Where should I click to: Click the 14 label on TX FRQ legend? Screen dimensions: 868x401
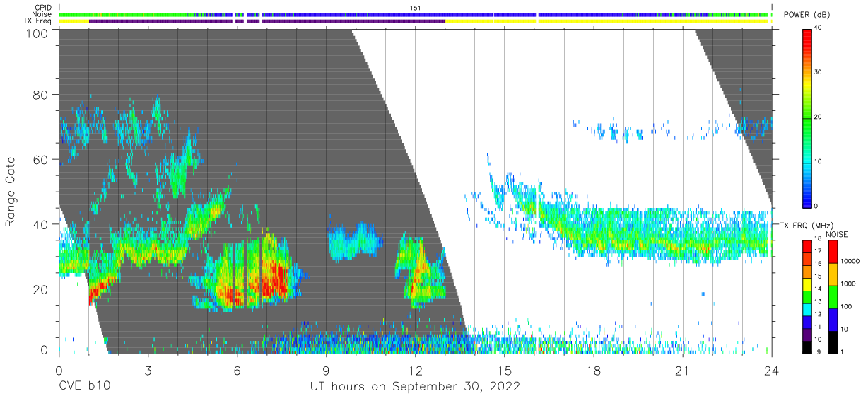pyautogui.click(x=817, y=289)
